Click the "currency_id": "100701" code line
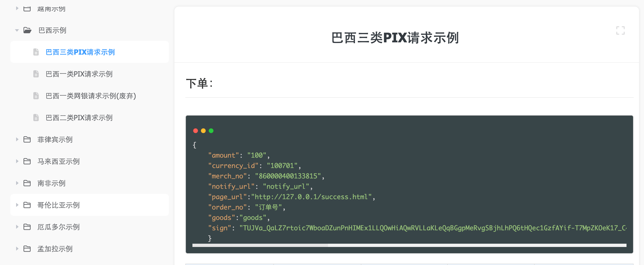Viewport: 644px width, 265px height. pos(254,166)
